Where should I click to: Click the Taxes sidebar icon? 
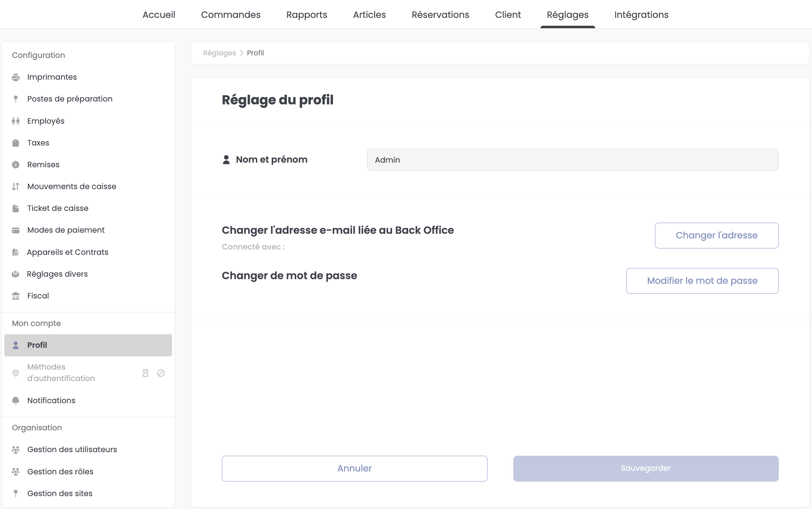coord(16,143)
